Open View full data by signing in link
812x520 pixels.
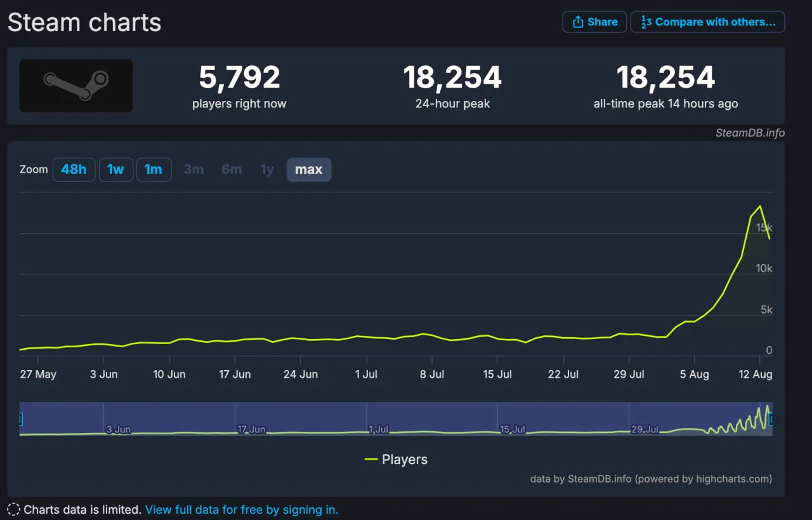(242, 509)
